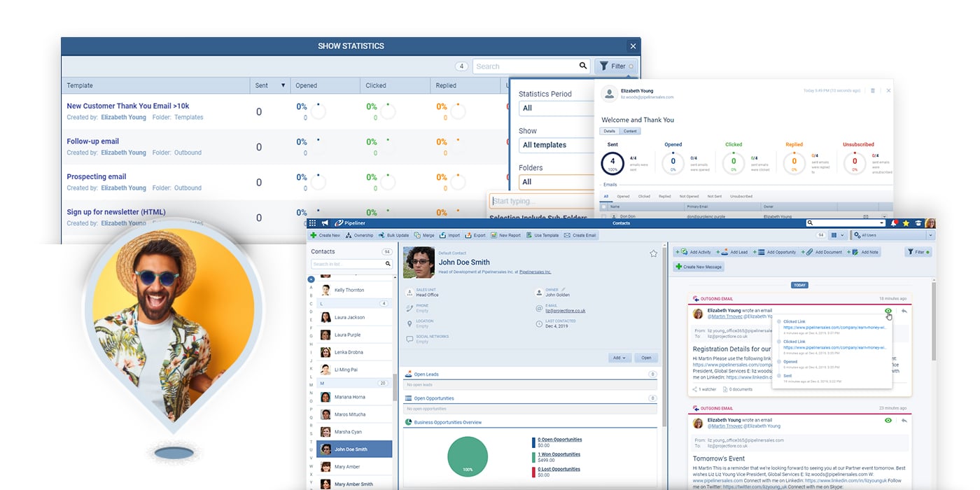Screen dimensions: 980x490
Task: Open the Sent column sort dropdown
Action: pos(283,85)
